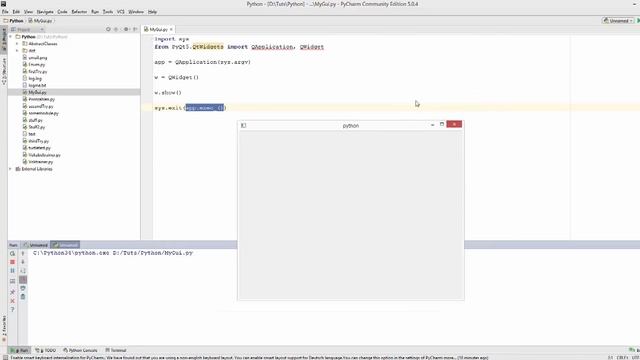Click the Pause output icon

tap(12, 271)
